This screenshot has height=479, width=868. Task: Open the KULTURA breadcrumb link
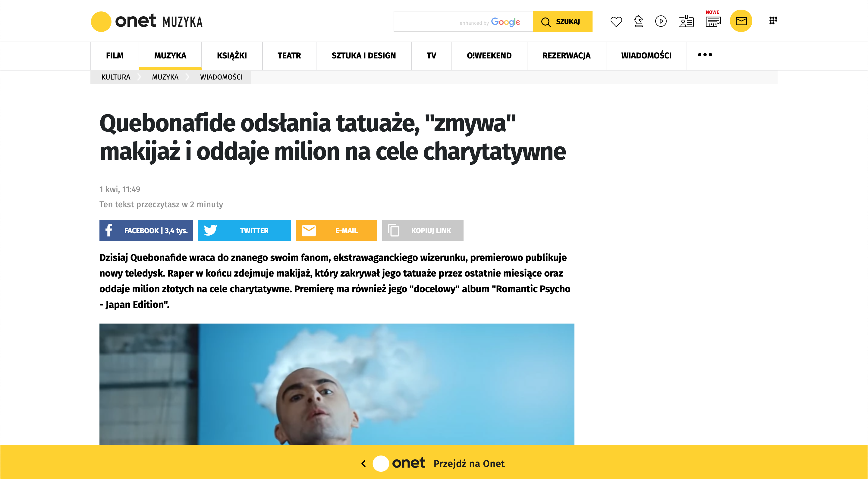pos(115,77)
